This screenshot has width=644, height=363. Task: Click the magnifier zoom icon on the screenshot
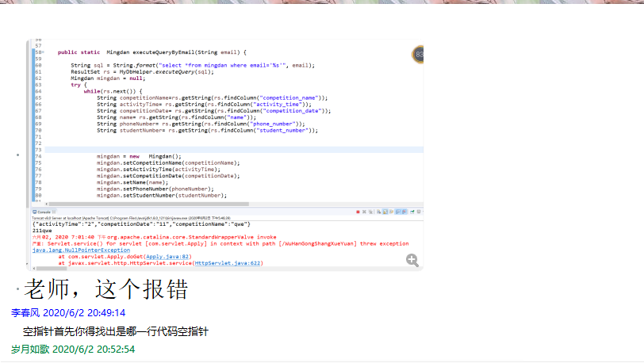click(x=412, y=259)
